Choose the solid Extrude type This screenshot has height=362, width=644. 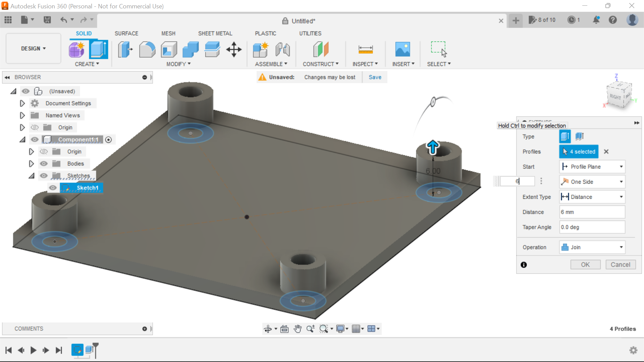click(565, 136)
